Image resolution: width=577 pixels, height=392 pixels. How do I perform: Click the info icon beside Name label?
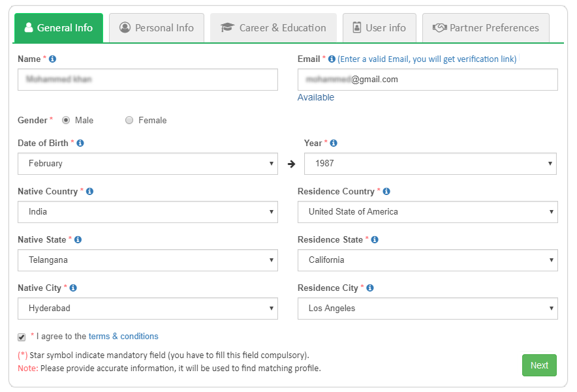pos(53,59)
